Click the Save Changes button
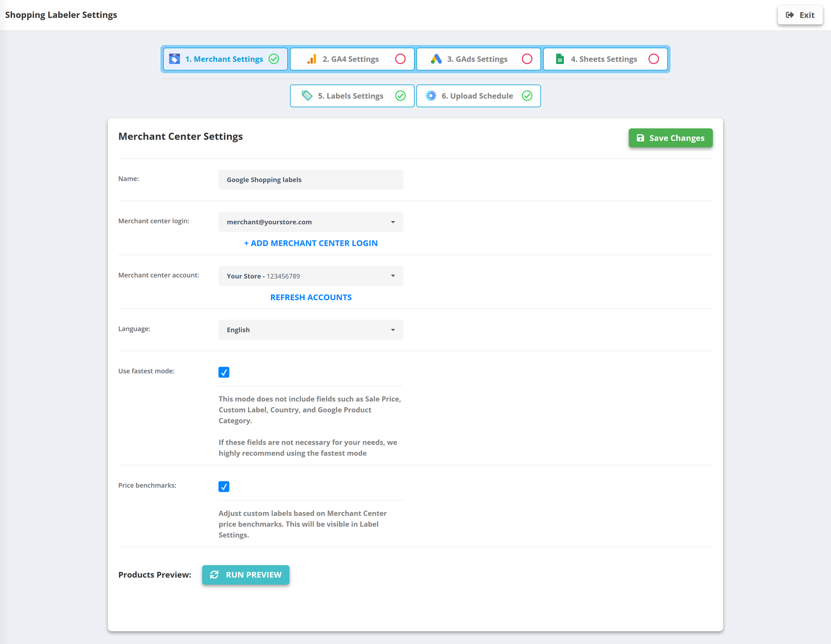Viewport: 831px width, 644px height. point(671,138)
